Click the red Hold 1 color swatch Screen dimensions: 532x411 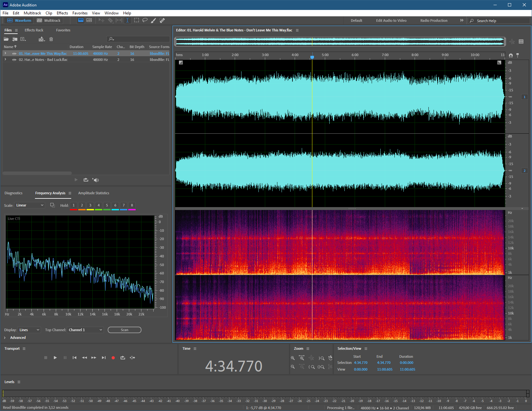[73, 210]
